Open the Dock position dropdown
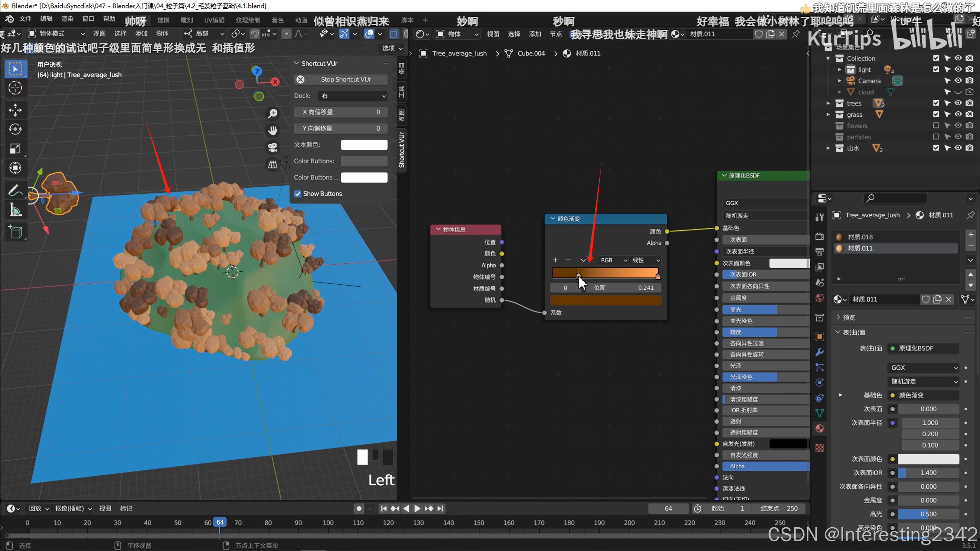Screen dimensions: 980x551 pos(352,96)
